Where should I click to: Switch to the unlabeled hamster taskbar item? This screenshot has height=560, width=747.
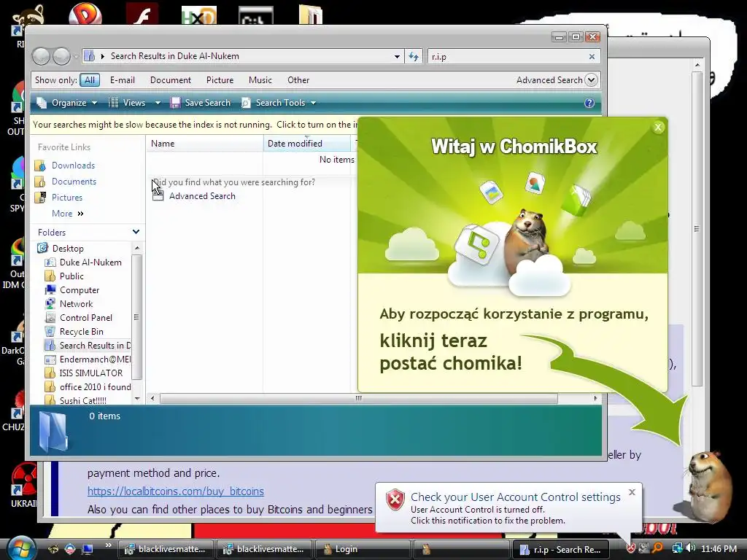point(461,549)
